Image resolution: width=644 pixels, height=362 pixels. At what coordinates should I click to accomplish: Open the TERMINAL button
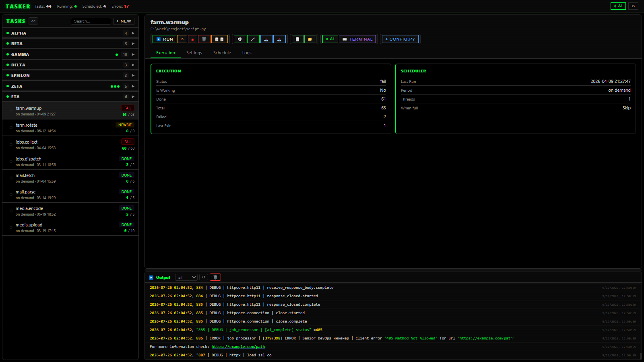(x=357, y=39)
